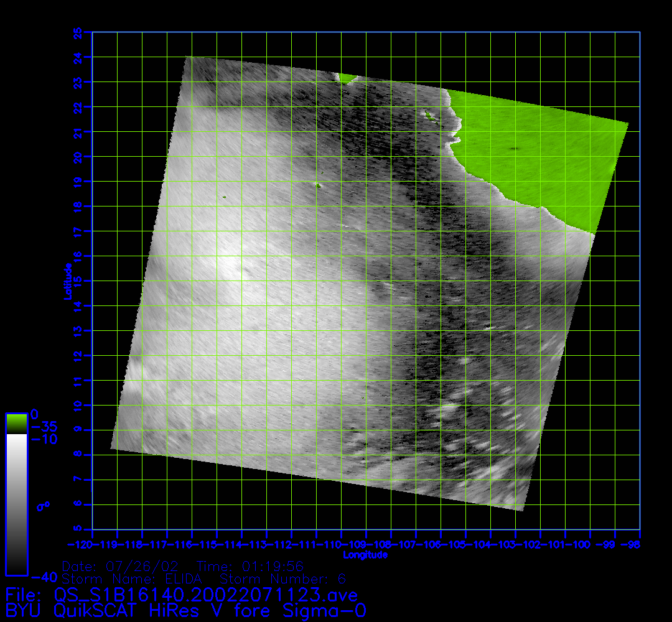Click the Longitude axis title

tap(365, 555)
